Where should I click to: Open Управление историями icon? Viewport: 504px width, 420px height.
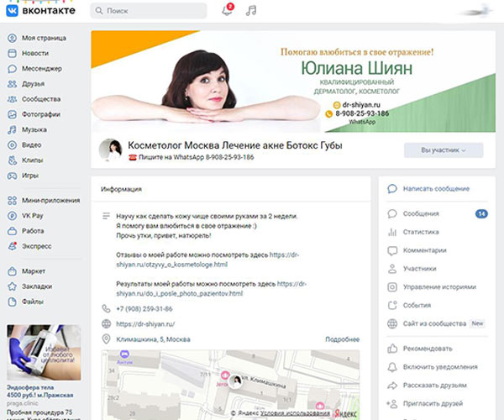[392, 287]
